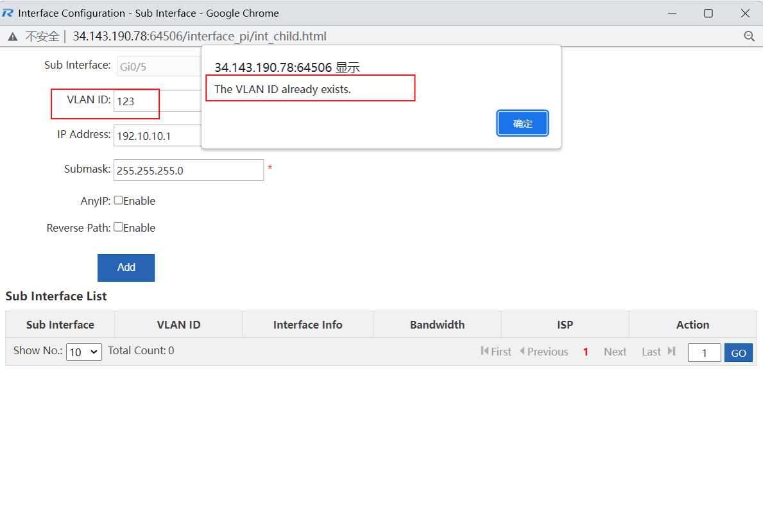
Task: Click the page number input box
Action: 704,352
